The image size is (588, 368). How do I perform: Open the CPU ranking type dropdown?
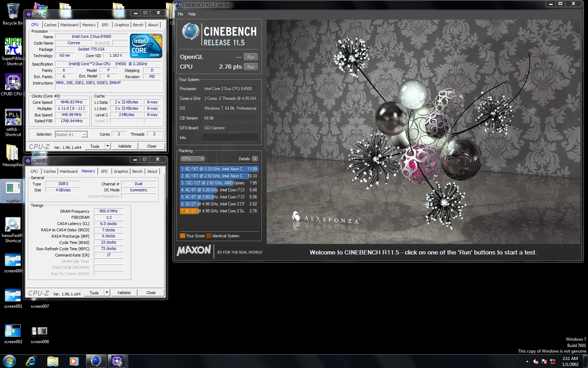(x=192, y=159)
